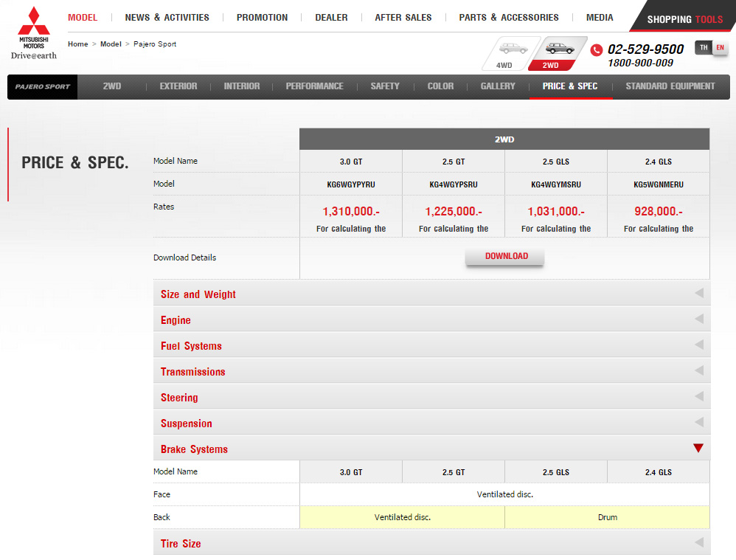736x560 pixels.
Task: Switch to the COLOR tab
Action: click(x=440, y=86)
